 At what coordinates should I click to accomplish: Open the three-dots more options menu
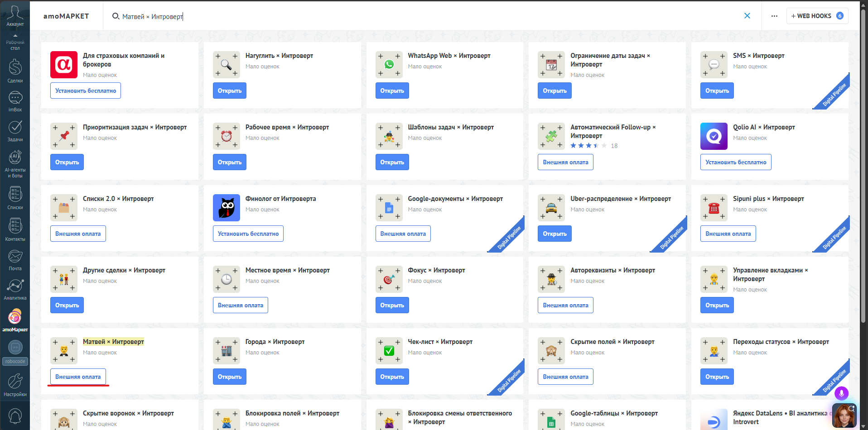coord(774,16)
